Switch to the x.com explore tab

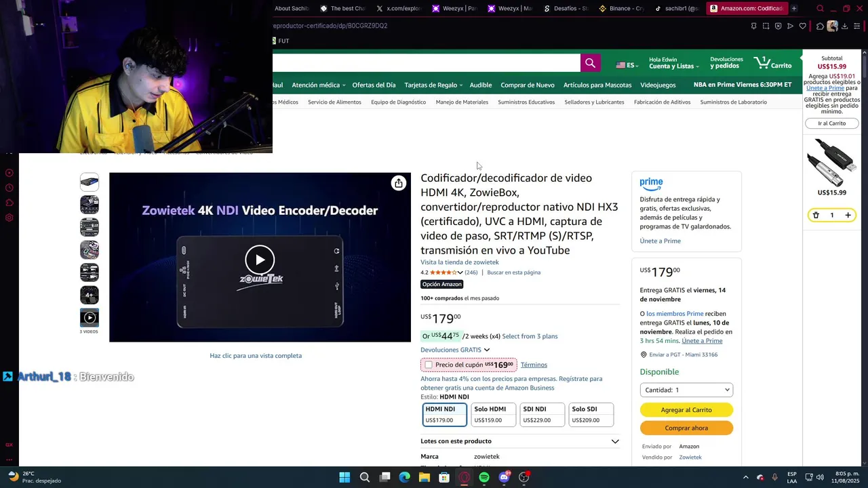(x=399, y=9)
